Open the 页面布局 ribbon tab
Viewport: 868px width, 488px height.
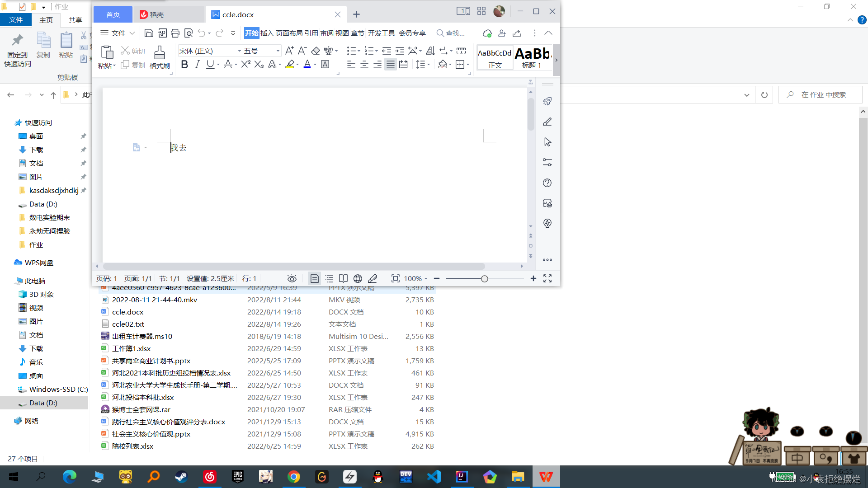pos(289,33)
